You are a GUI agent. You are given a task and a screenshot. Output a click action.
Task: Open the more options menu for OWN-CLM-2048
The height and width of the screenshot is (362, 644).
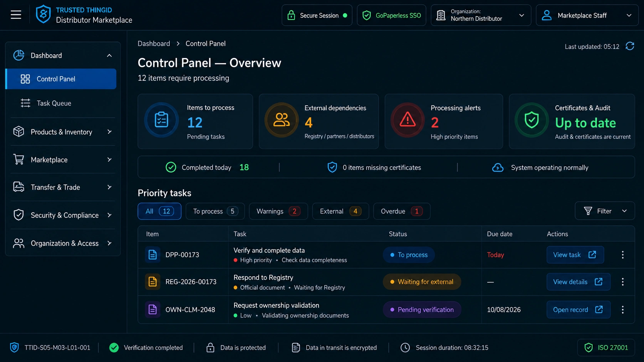[x=622, y=310]
